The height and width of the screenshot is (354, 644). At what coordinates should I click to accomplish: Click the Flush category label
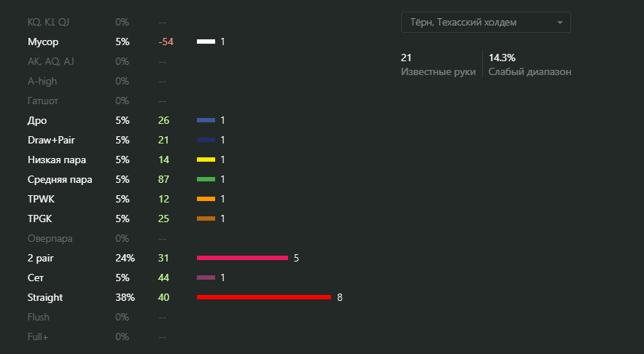pyautogui.click(x=39, y=317)
